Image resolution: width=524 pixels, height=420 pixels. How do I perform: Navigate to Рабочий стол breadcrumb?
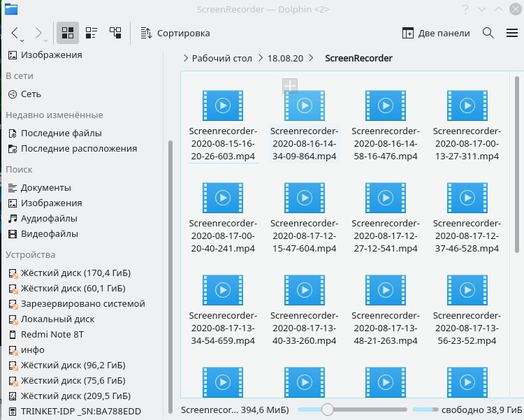point(222,58)
